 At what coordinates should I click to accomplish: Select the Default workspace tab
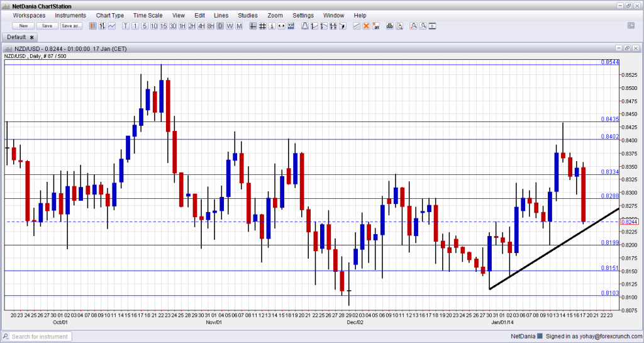(x=19, y=37)
